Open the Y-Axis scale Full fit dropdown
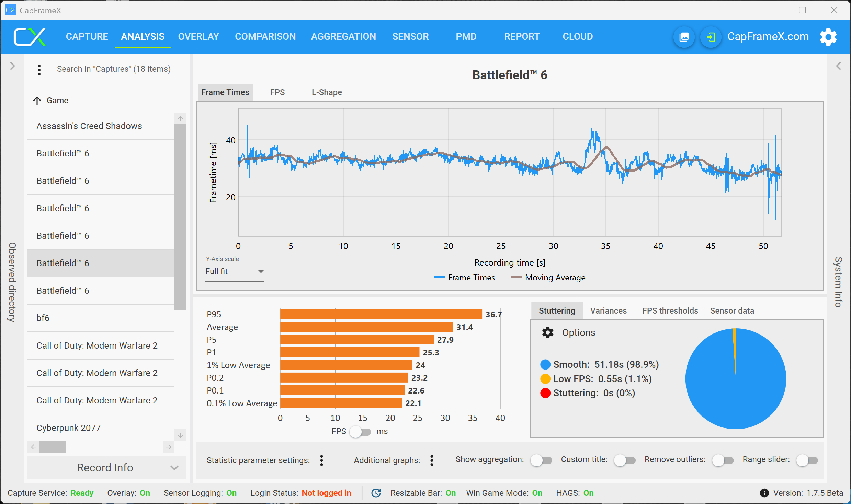Image resolution: width=851 pixels, height=504 pixels. pos(234,271)
